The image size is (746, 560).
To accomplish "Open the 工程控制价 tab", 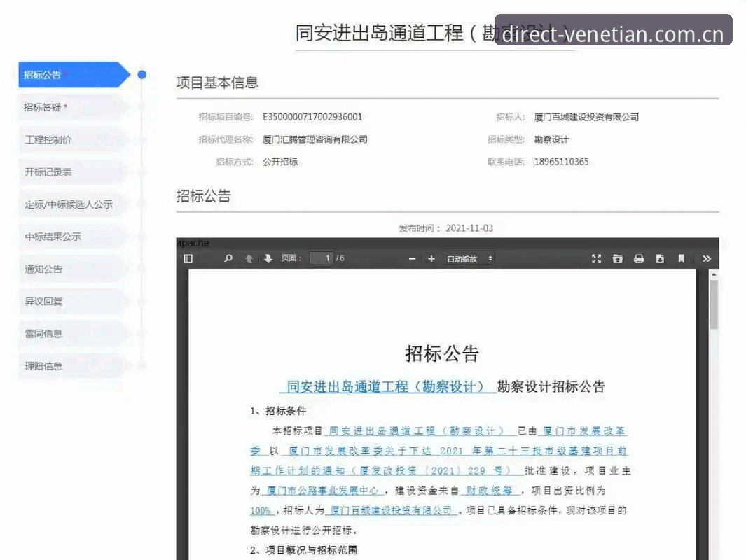I will pos(74,140).
